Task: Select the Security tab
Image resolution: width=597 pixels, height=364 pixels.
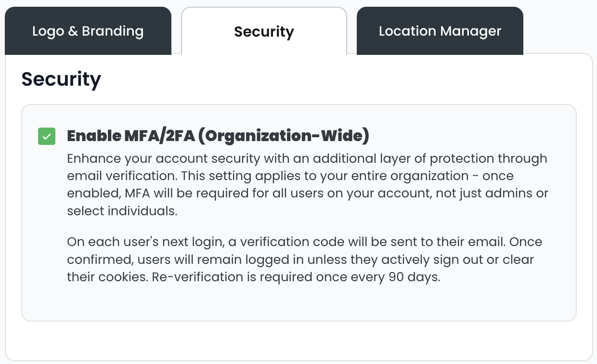Action: coord(264,31)
